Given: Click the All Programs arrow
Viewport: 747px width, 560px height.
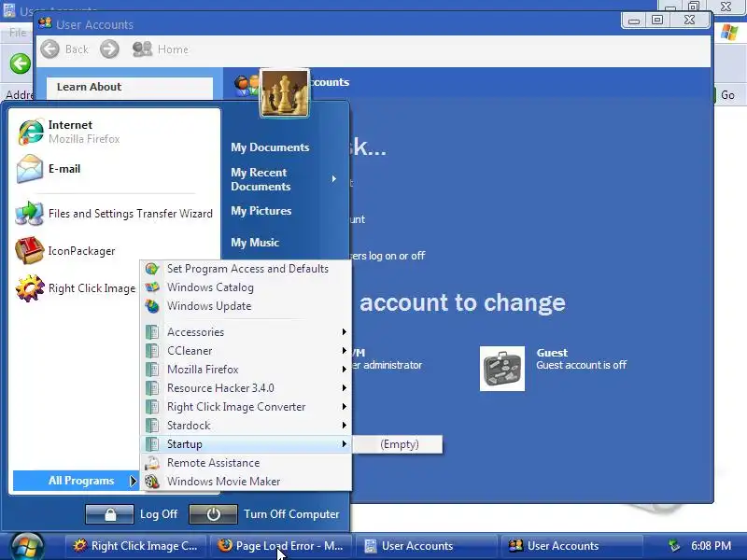Looking at the screenshot, I should tap(133, 481).
